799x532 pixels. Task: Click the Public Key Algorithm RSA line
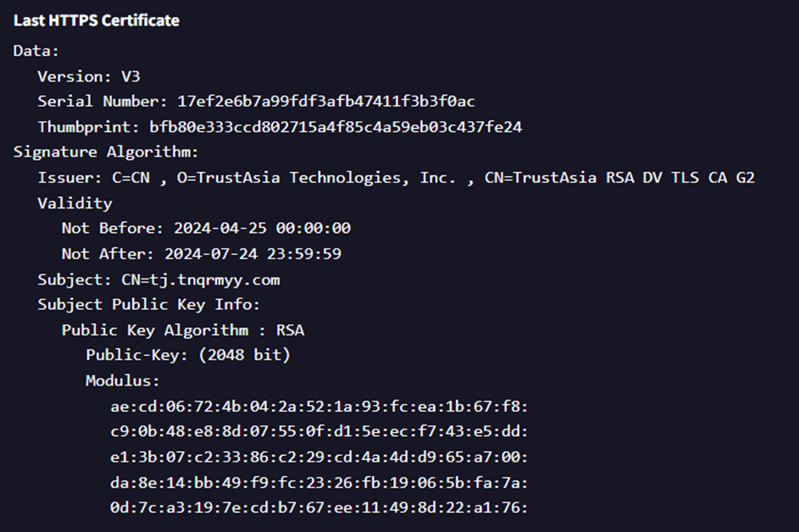click(x=183, y=330)
